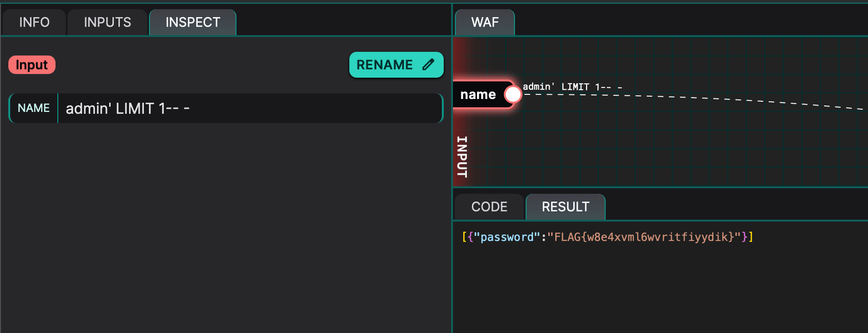Image resolution: width=868 pixels, height=333 pixels.
Task: Click the wire label above dashed line
Action: pos(572,86)
